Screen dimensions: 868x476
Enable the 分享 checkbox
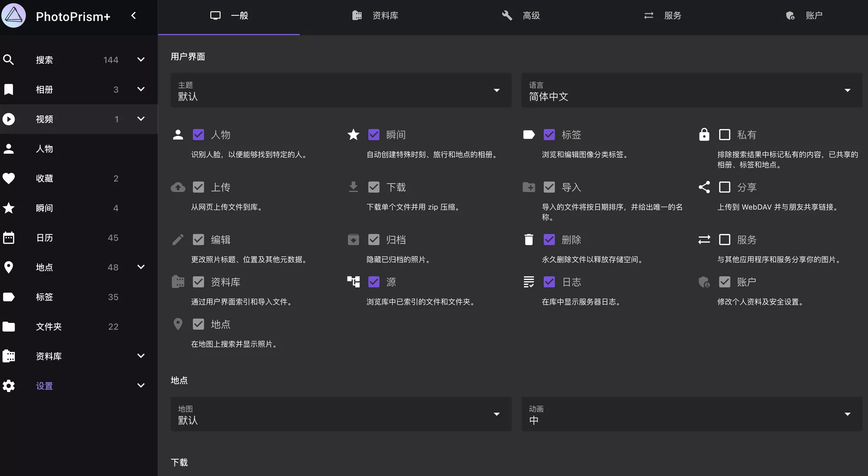[x=725, y=187]
